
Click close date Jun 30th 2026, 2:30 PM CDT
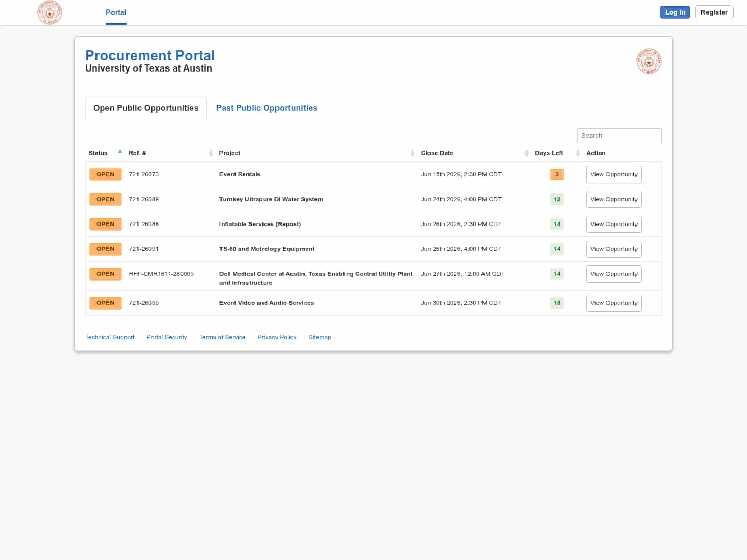click(x=461, y=303)
